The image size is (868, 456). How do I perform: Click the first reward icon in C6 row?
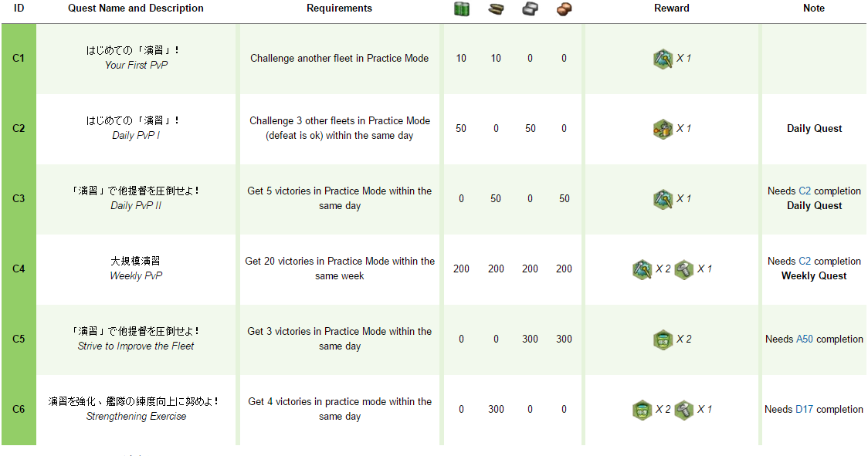pos(643,410)
